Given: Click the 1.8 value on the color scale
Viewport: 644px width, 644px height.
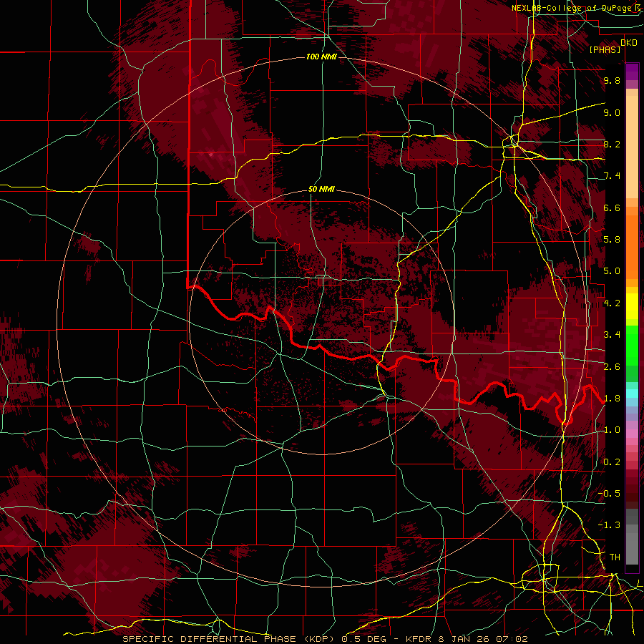Looking at the screenshot, I should point(612,399).
